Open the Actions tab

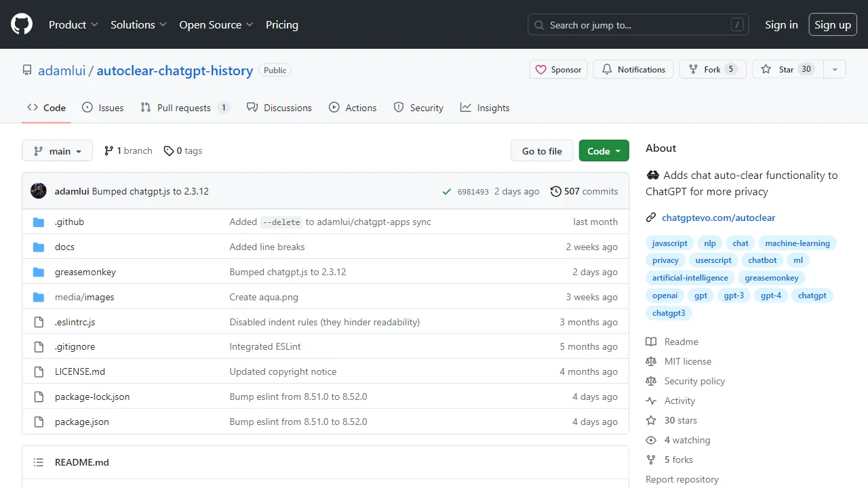click(x=353, y=108)
